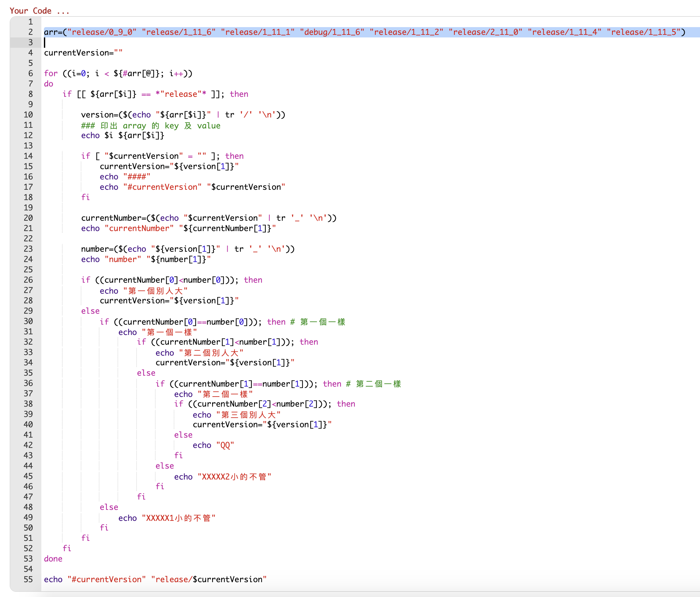Click the 'done' keyword on line 53
This screenshot has height=597, width=700.
[53, 559]
